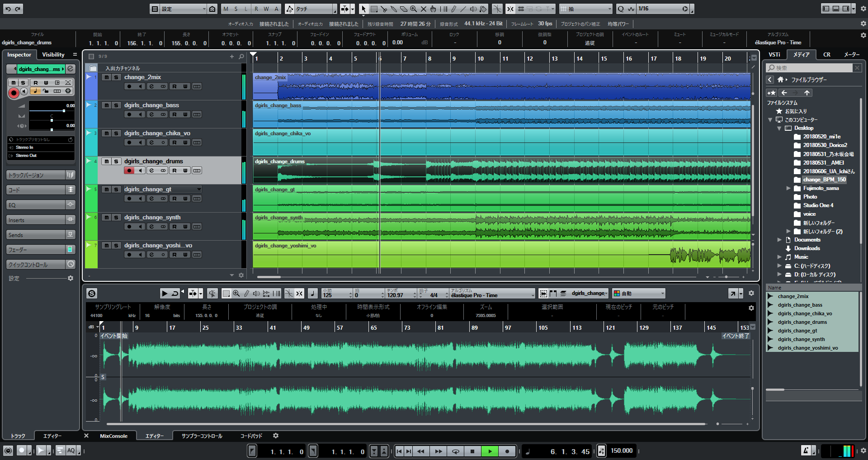Select the Play speaker tool in main toolbar
Image resolution: width=868 pixels, height=460 pixels.
pyautogui.click(x=473, y=9)
